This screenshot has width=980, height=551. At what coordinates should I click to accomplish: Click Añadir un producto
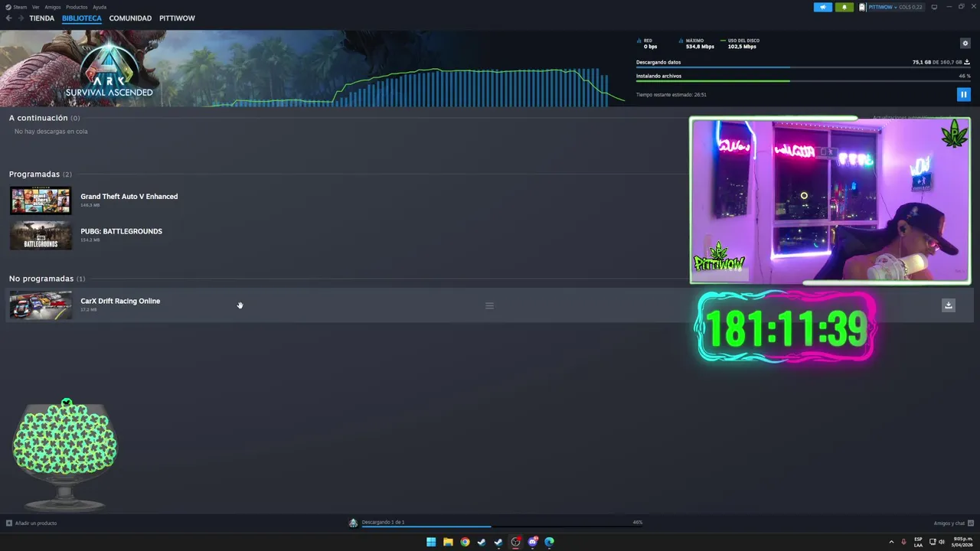pyautogui.click(x=31, y=523)
